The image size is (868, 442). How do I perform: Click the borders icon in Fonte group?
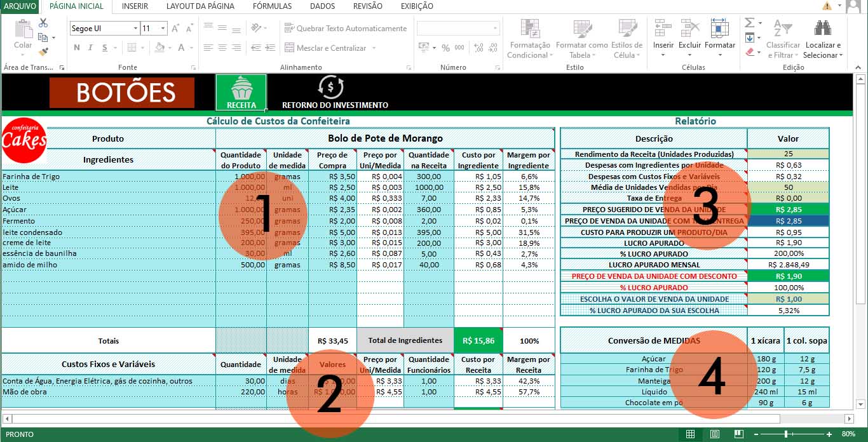point(131,48)
